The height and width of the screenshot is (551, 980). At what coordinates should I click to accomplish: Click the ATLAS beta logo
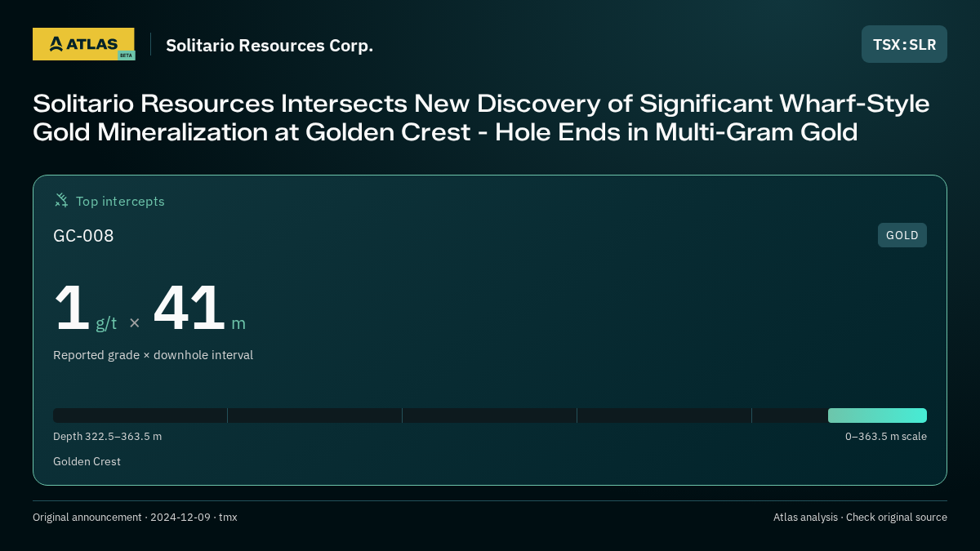tap(83, 44)
